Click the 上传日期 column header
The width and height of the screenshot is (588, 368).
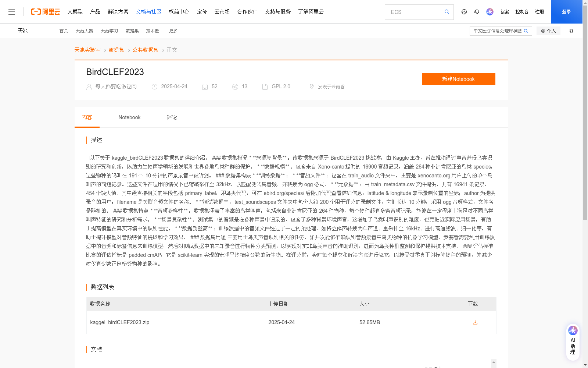point(278,304)
